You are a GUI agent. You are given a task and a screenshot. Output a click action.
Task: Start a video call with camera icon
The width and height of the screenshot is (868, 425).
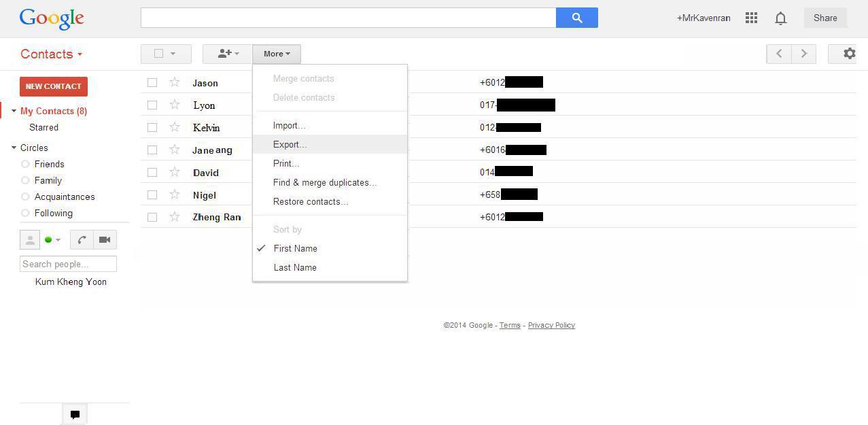[x=105, y=239]
